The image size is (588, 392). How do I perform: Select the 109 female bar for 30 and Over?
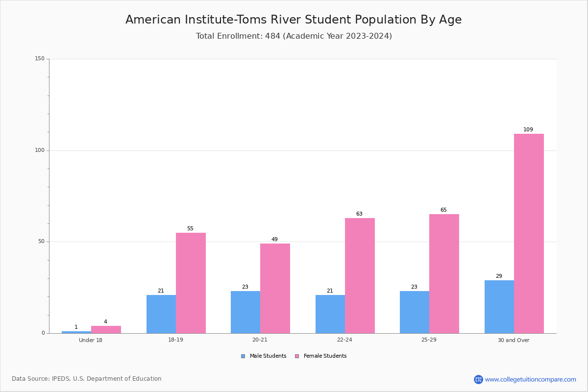point(529,234)
